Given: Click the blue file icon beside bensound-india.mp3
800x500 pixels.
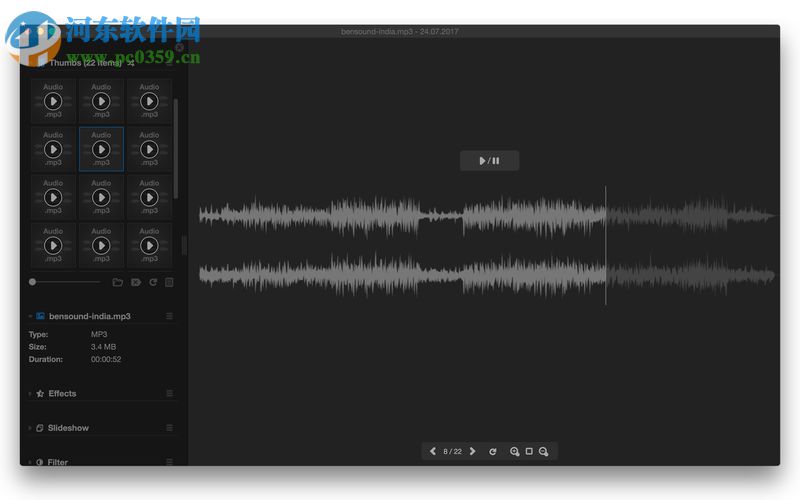Looking at the screenshot, I should tap(40, 316).
